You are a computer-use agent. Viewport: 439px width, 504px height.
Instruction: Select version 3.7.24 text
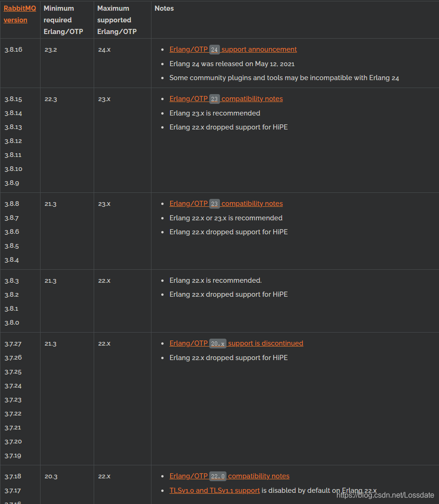(x=13, y=386)
